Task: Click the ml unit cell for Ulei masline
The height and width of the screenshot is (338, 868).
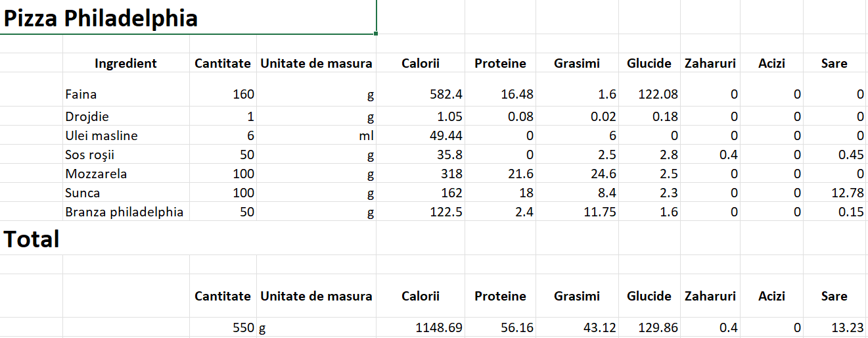Action: [x=316, y=135]
